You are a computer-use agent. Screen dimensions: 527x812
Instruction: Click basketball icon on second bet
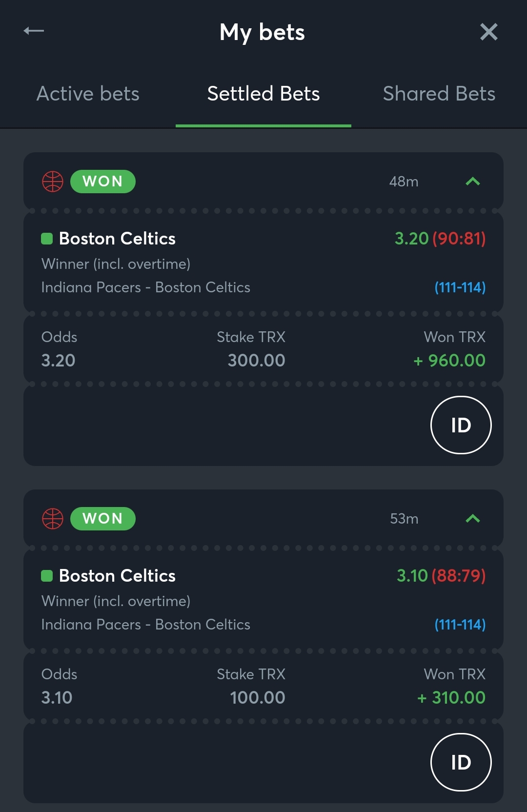pos(53,519)
